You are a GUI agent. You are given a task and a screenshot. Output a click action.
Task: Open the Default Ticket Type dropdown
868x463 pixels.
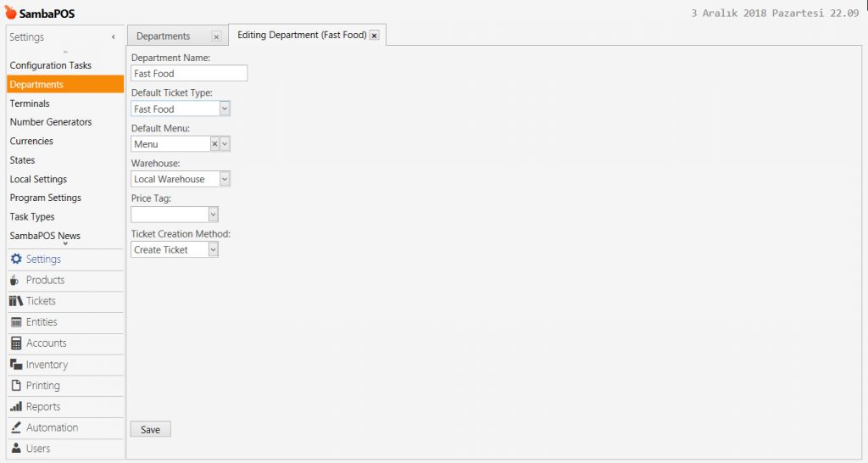(x=225, y=109)
